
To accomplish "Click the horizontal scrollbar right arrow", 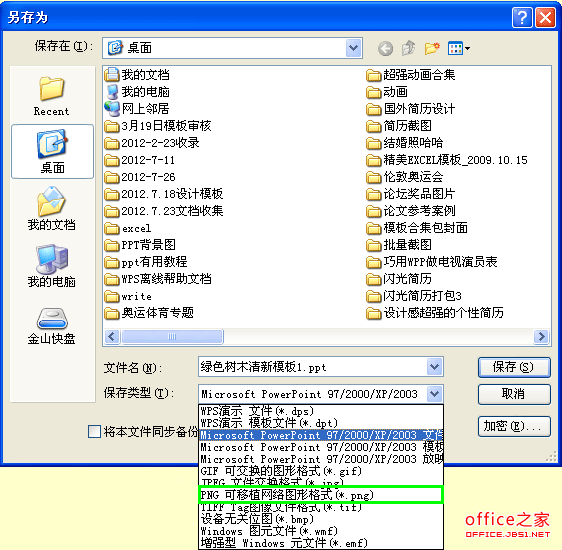I will [x=541, y=336].
